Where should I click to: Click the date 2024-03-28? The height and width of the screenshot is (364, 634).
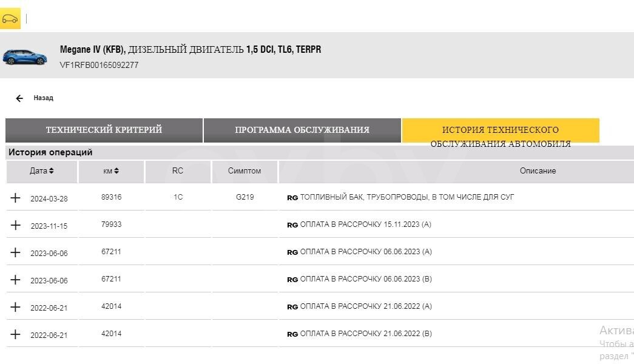pyautogui.click(x=49, y=199)
